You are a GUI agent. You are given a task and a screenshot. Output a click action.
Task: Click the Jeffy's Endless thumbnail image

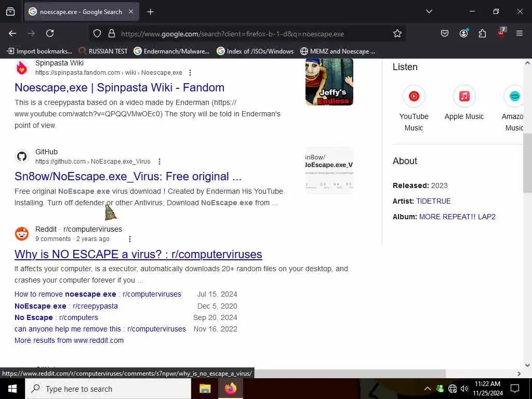(329, 82)
